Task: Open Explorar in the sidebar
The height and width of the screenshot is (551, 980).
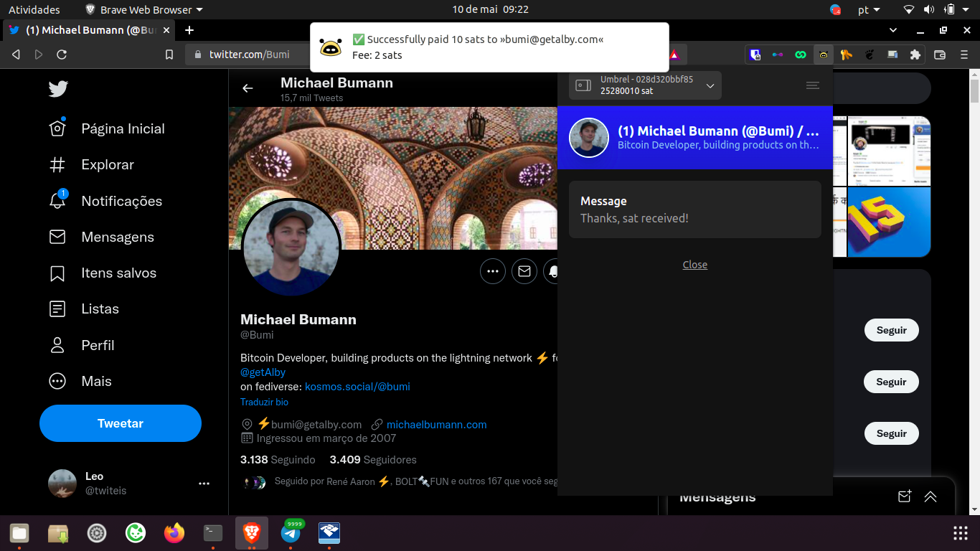Action: (91, 164)
